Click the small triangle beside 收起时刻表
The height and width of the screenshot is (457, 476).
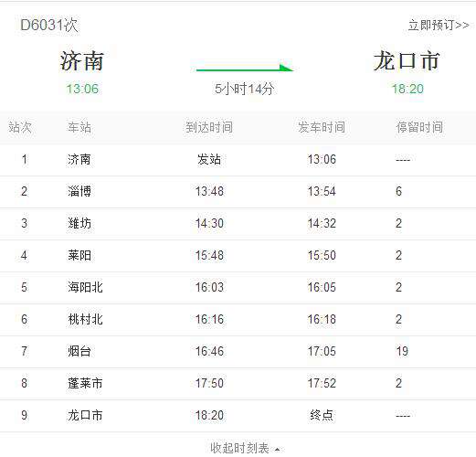click(x=277, y=450)
